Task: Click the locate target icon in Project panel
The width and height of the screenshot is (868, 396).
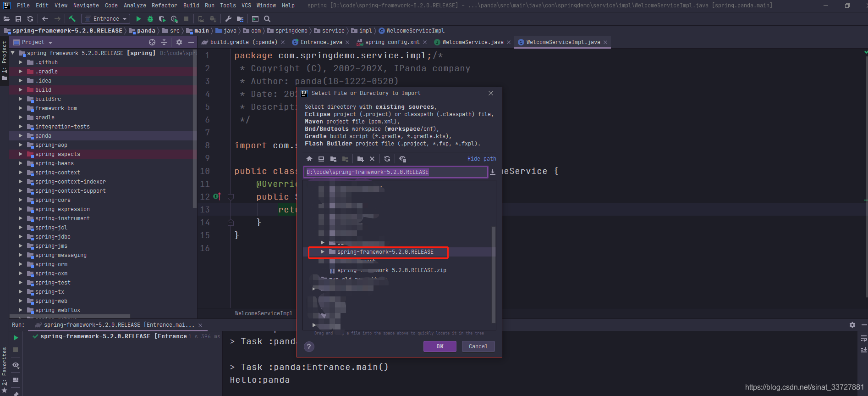Action: pyautogui.click(x=152, y=42)
